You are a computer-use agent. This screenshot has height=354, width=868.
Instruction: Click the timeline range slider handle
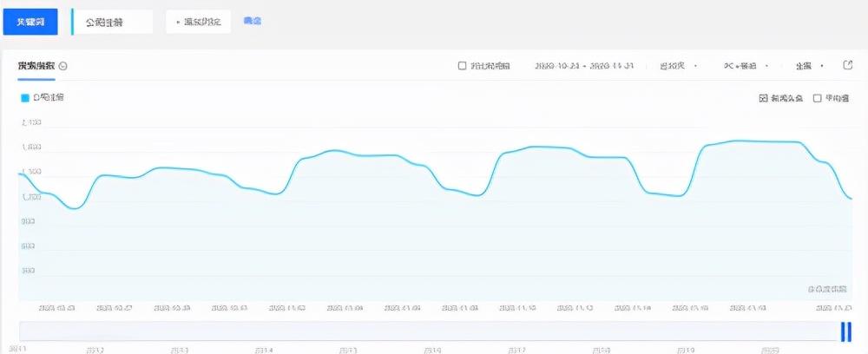[x=845, y=331]
